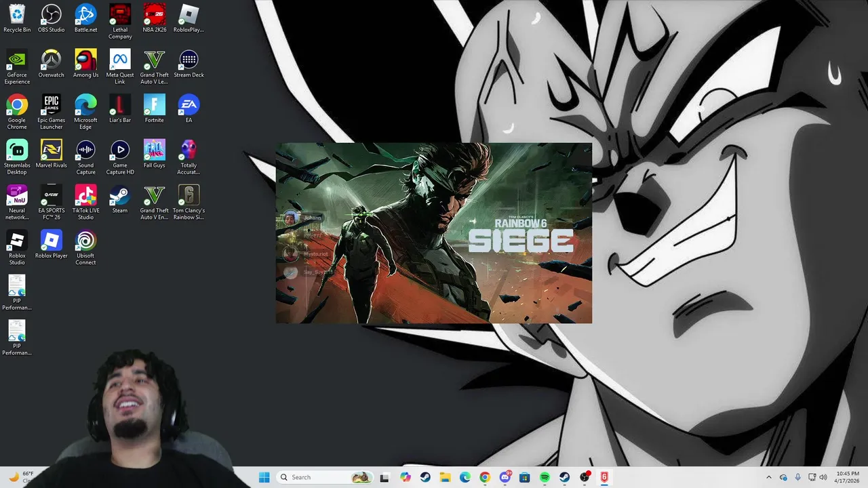
Task: Switch to Microsoft Edge on the taskbar
Action: tap(465, 477)
